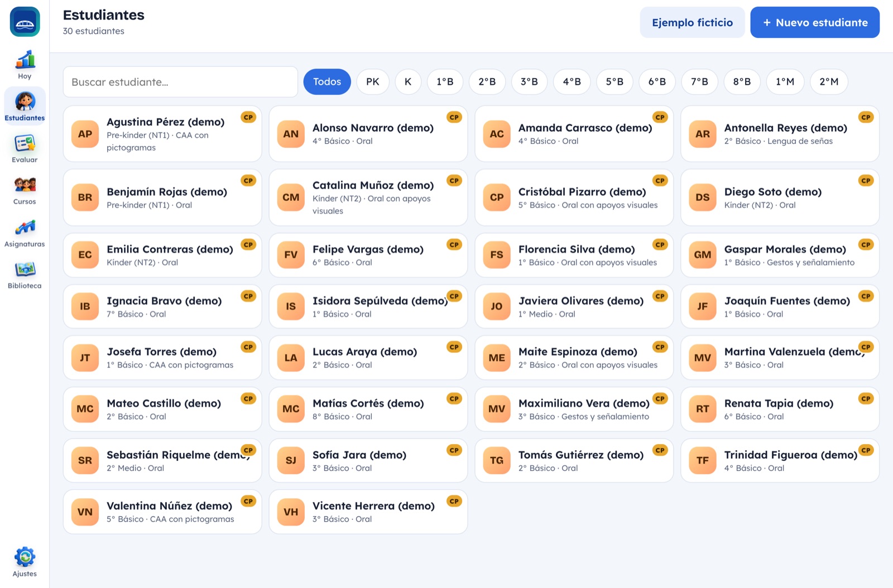
Task: Open the Biblioteca sidebar icon
Action: tap(25, 270)
